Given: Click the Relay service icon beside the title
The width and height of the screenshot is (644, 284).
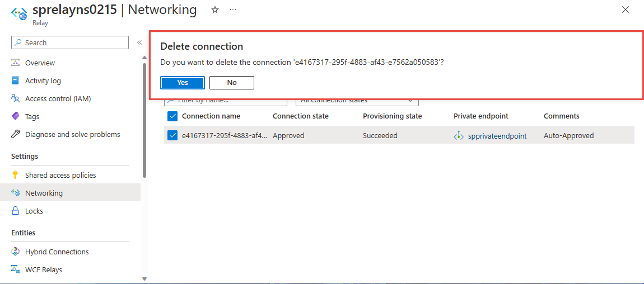Looking at the screenshot, I should 19,13.
